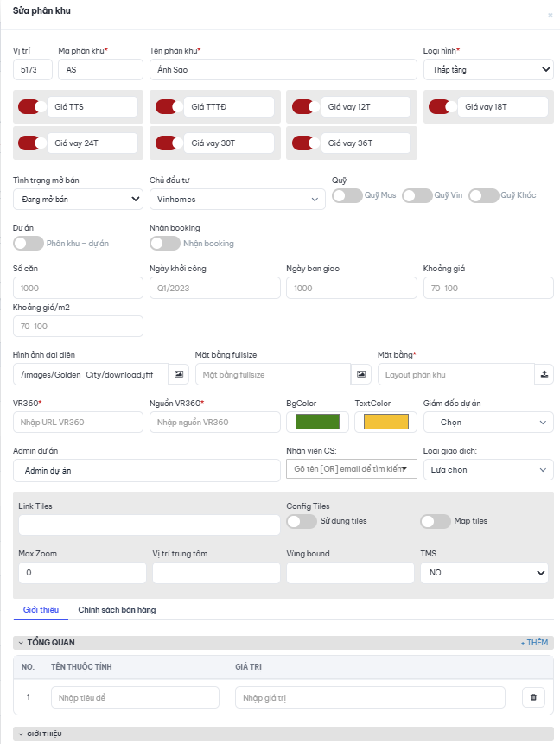
Task: Click the Khoảng giá/m2 field
Action: tap(78, 327)
